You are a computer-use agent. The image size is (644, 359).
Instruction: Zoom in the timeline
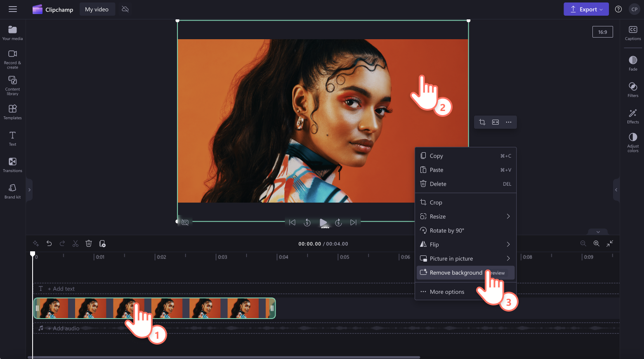[x=596, y=243]
